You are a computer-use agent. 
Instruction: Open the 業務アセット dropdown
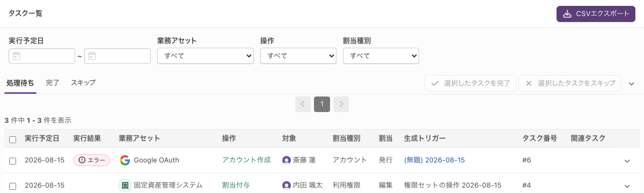pos(206,56)
